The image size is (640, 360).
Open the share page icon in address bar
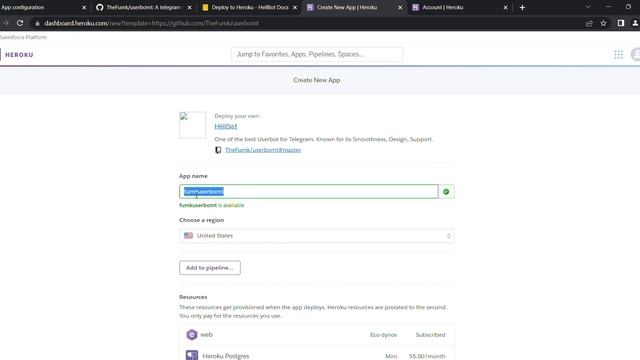[589, 23]
